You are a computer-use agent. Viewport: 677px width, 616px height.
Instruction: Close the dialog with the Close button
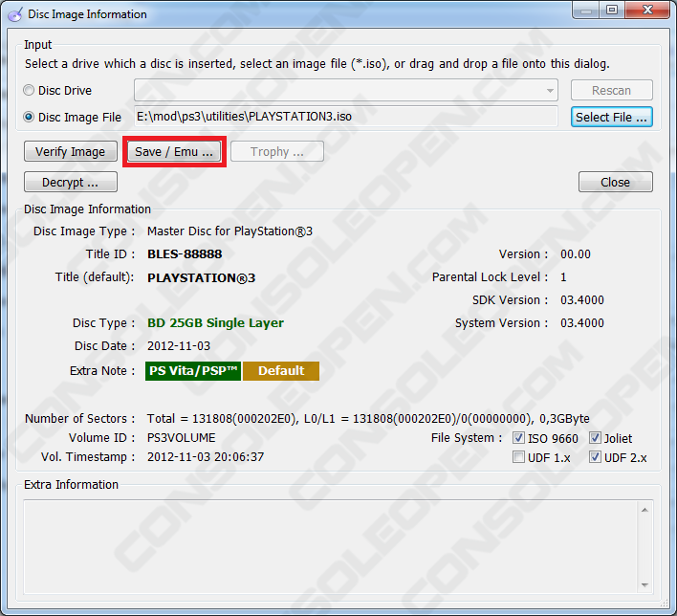pos(615,183)
